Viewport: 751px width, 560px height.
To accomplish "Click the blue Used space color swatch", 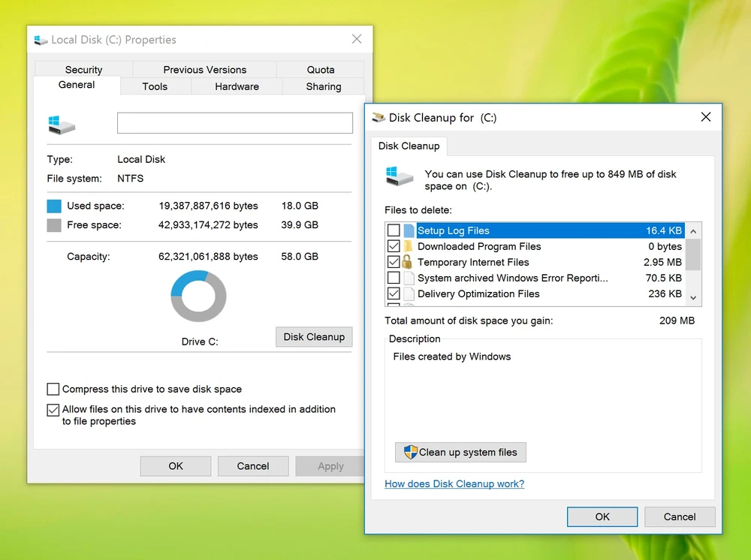I will pyautogui.click(x=54, y=206).
